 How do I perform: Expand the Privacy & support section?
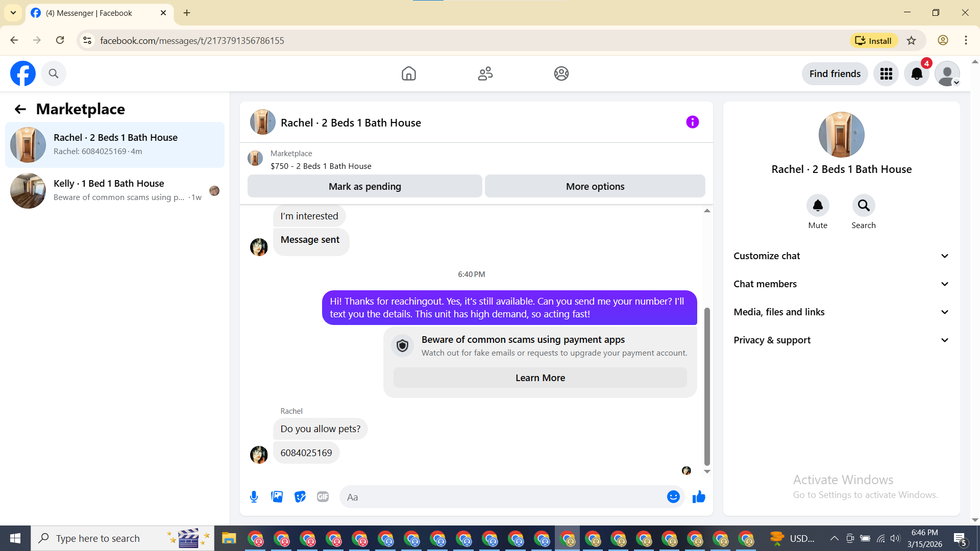point(841,340)
